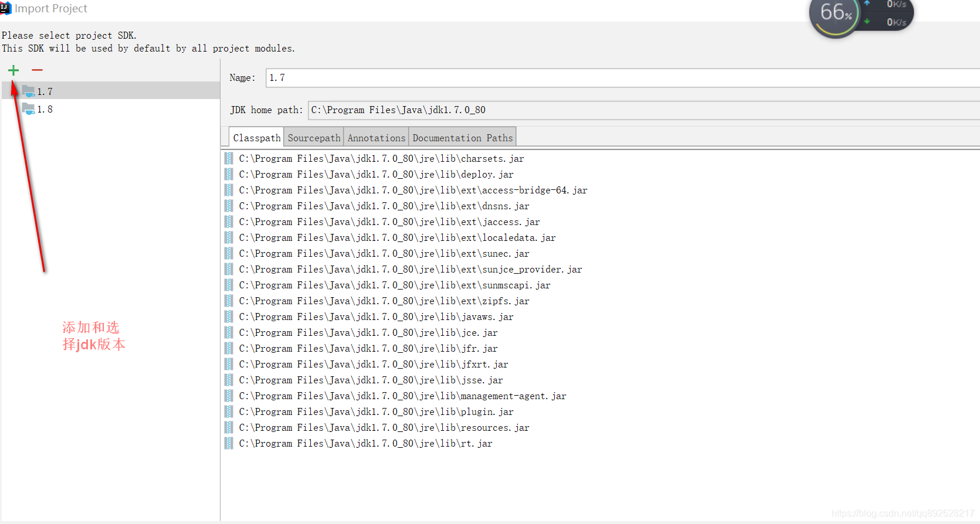Click the jar icon next to javaws.jar
This screenshot has height=524, width=980.
(x=229, y=317)
